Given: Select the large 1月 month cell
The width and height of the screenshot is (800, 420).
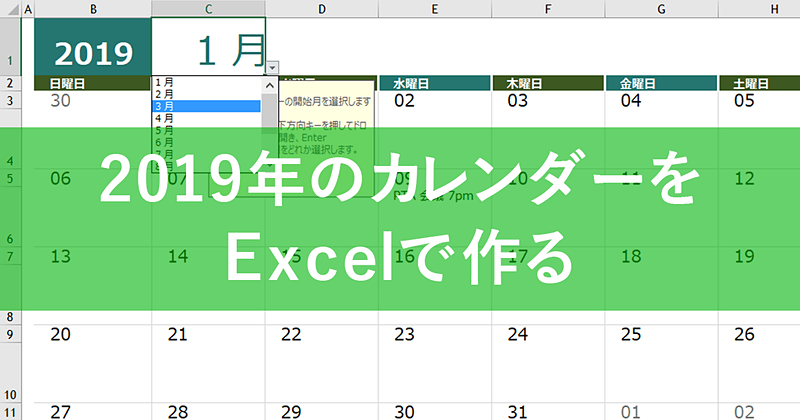Looking at the screenshot, I should tap(208, 47).
